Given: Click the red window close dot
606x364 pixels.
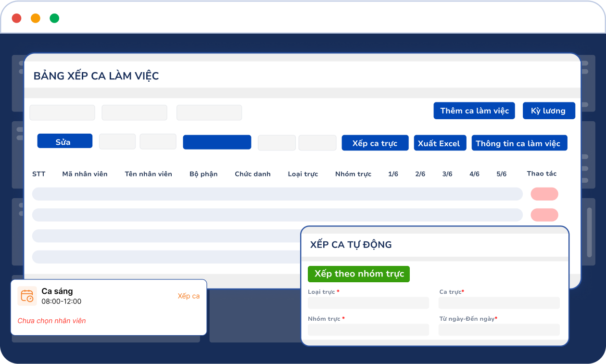Looking at the screenshot, I should pos(17,18).
